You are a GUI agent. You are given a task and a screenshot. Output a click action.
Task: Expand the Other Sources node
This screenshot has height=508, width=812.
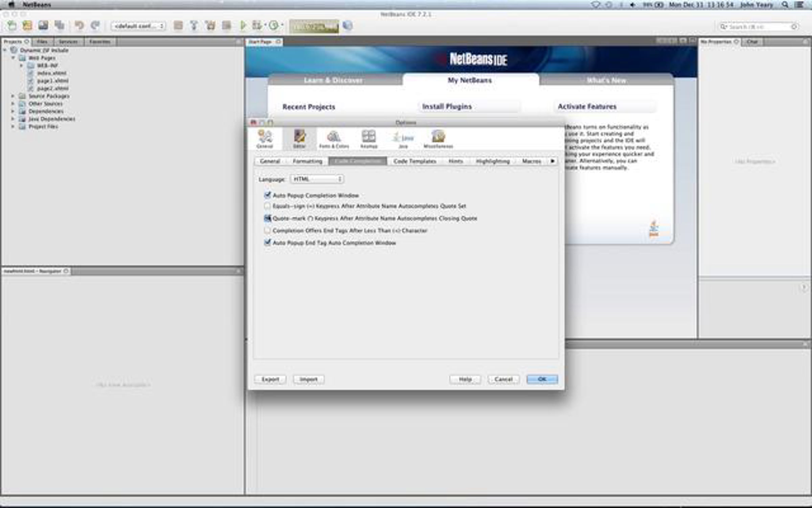pyautogui.click(x=13, y=104)
